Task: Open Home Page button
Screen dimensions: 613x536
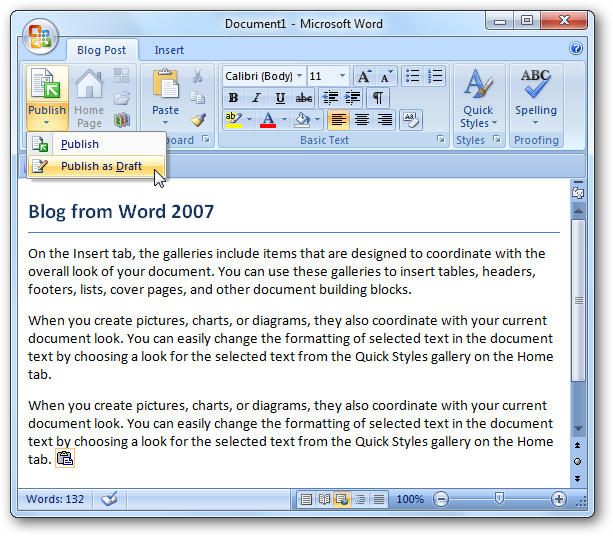Action: [x=89, y=98]
